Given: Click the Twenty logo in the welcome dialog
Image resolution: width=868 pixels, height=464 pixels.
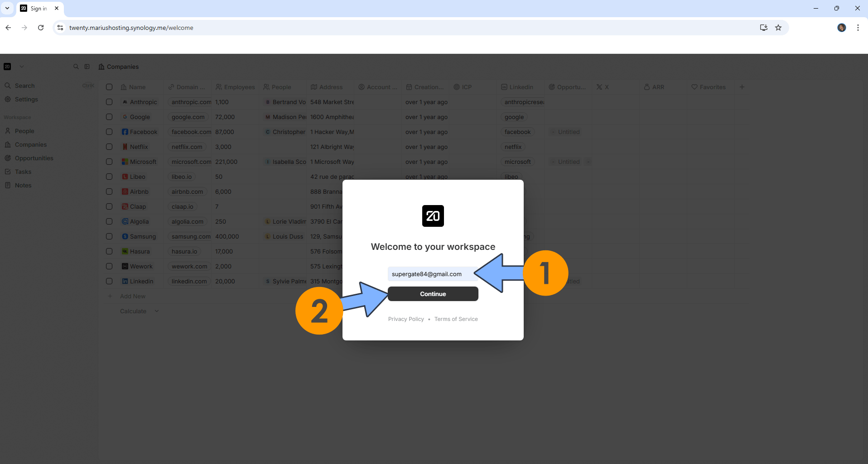Looking at the screenshot, I should coord(433,216).
